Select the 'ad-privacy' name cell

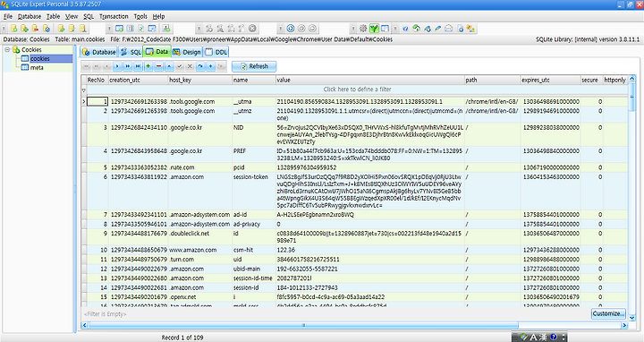[x=254, y=224]
